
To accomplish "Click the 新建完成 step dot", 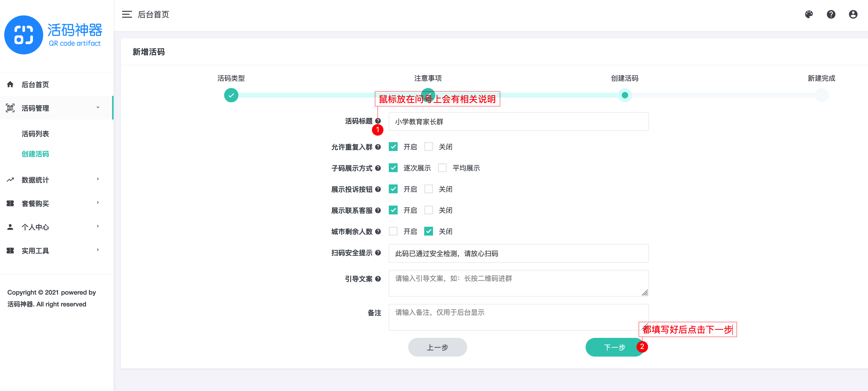I will (x=822, y=95).
